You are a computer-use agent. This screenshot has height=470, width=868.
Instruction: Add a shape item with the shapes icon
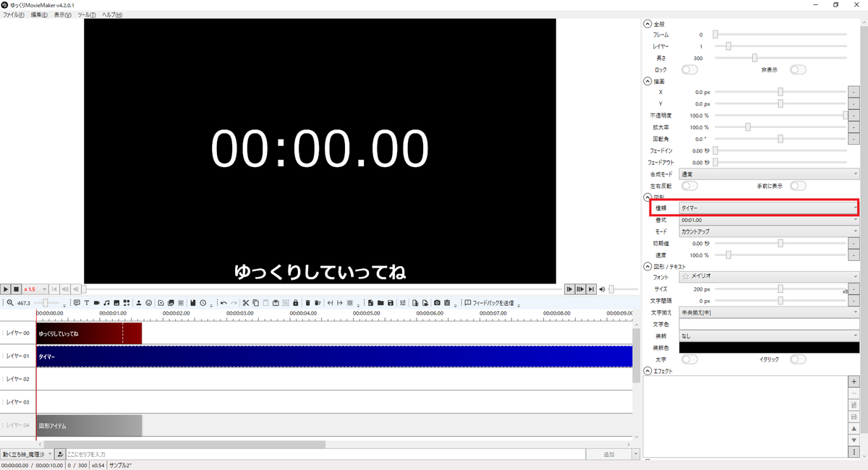pyautogui.click(x=126, y=302)
